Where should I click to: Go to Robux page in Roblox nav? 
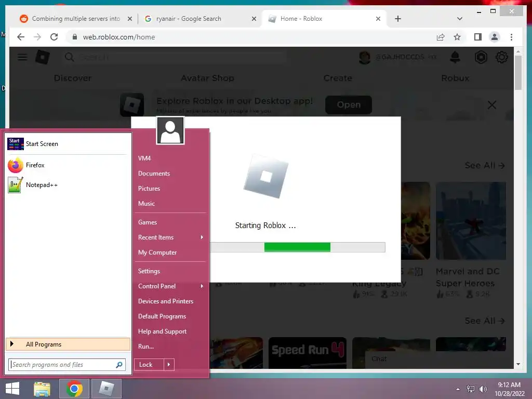[455, 78]
